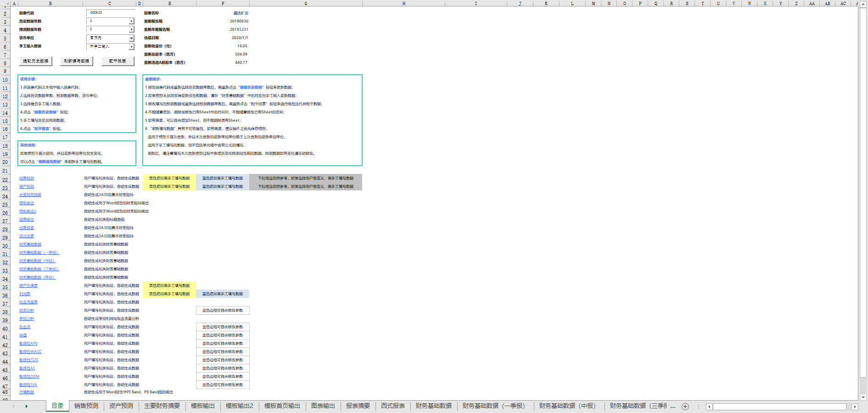Select the stock name cell 盛达矿业

[x=241, y=13]
